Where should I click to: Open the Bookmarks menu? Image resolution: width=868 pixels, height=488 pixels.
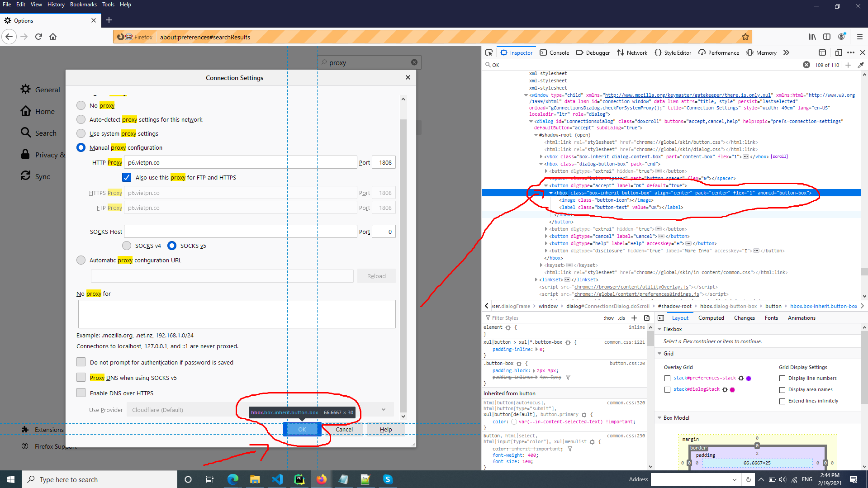click(x=83, y=5)
